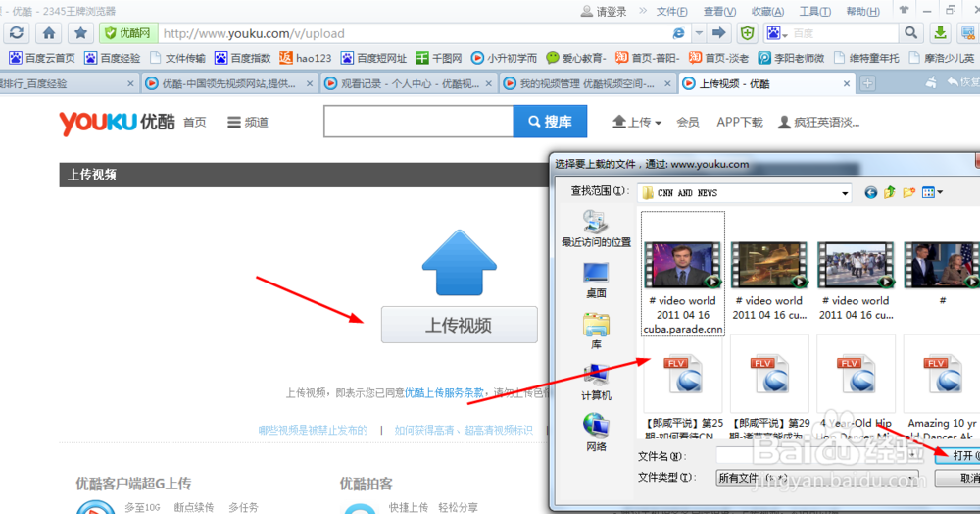Open the Baidu search engine selector dropdown
The image size is (980, 514).
[777, 33]
